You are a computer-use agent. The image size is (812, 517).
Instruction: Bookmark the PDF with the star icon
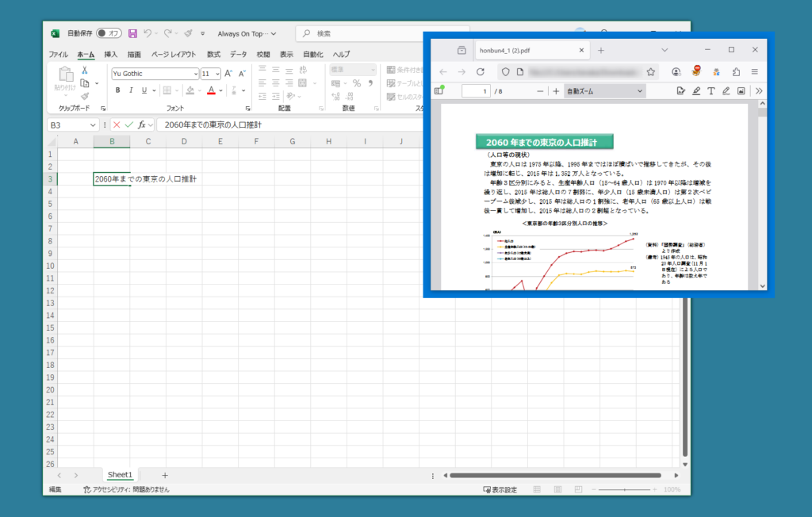pyautogui.click(x=651, y=72)
